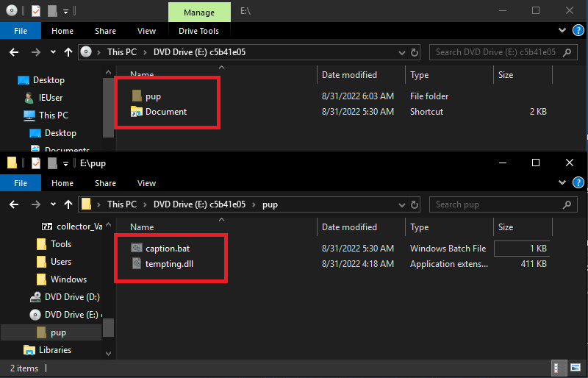The image size is (588, 378).
Task: Select Users folder in navigation pane
Action: tap(61, 262)
